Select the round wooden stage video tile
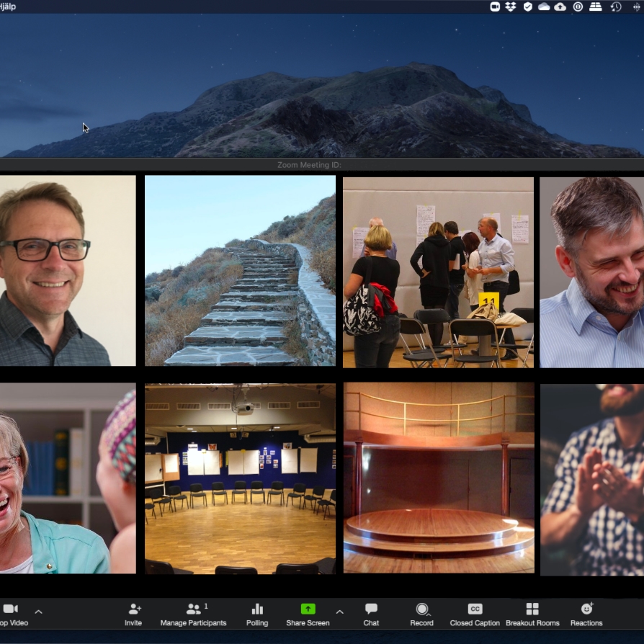 point(439,478)
